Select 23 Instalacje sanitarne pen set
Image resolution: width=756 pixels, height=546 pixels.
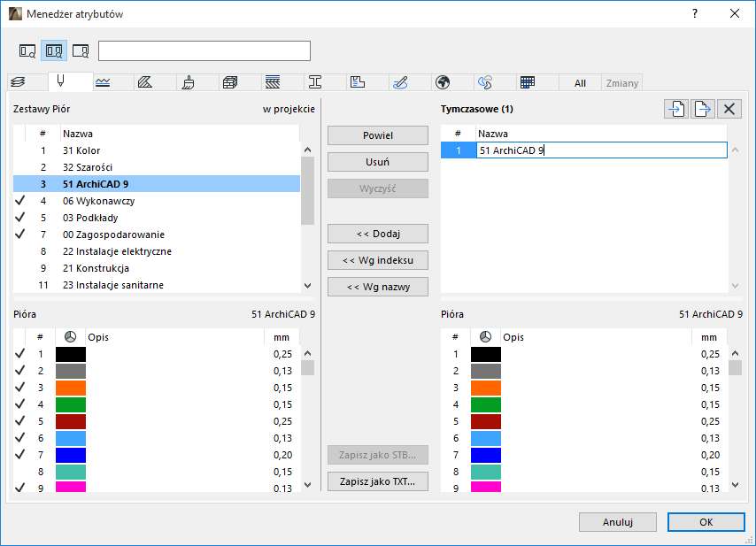tap(157, 285)
